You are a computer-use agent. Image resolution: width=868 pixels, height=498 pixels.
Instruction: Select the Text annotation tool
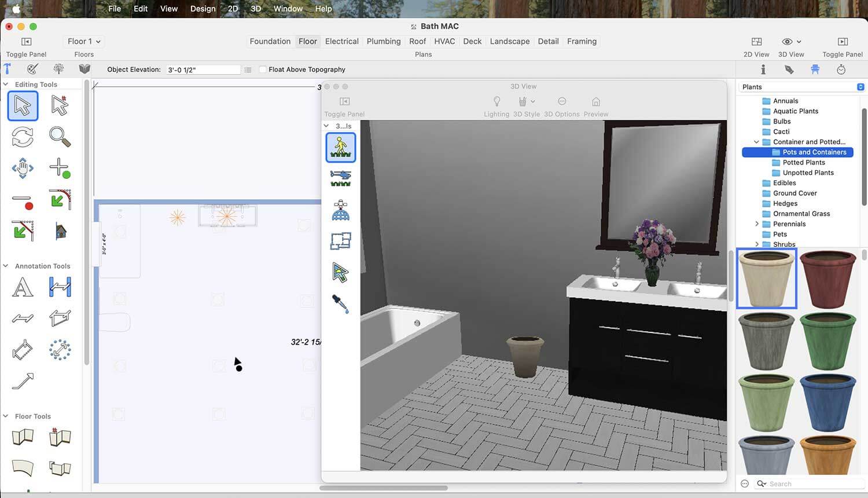point(23,287)
